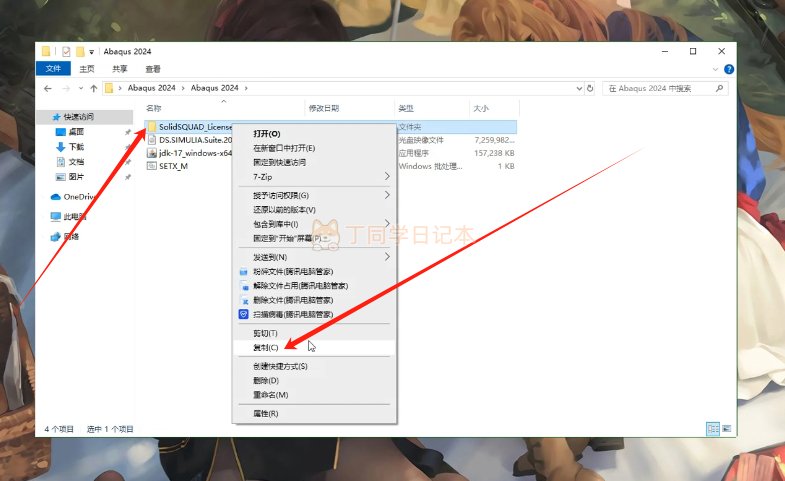The width and height of the screenshot is (785, 481).
Task: Choose 重命名(M) from context menu
Action: [314, 395]
